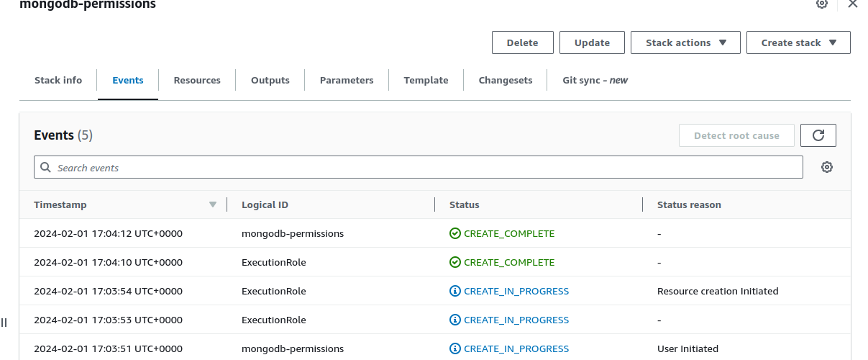Image resolution: width=868 pixels, height=360 pixels.
Task: Click CREATE_COMPLETE checkmark icon at 17:04:10
Action: point(455,262)
